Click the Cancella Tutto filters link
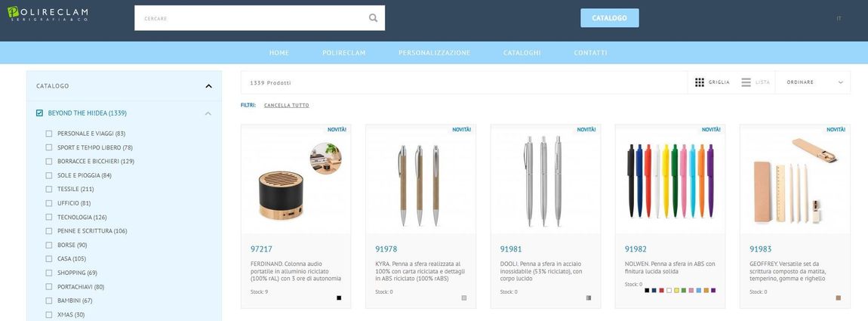 coord(286,105)
